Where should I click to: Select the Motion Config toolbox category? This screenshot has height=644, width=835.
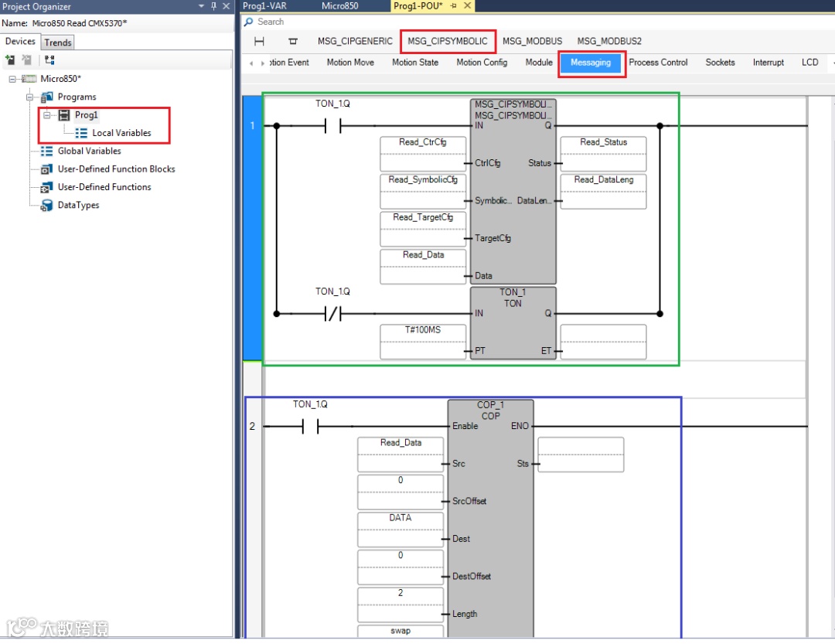pyautogui.click(x=482, y=63)
